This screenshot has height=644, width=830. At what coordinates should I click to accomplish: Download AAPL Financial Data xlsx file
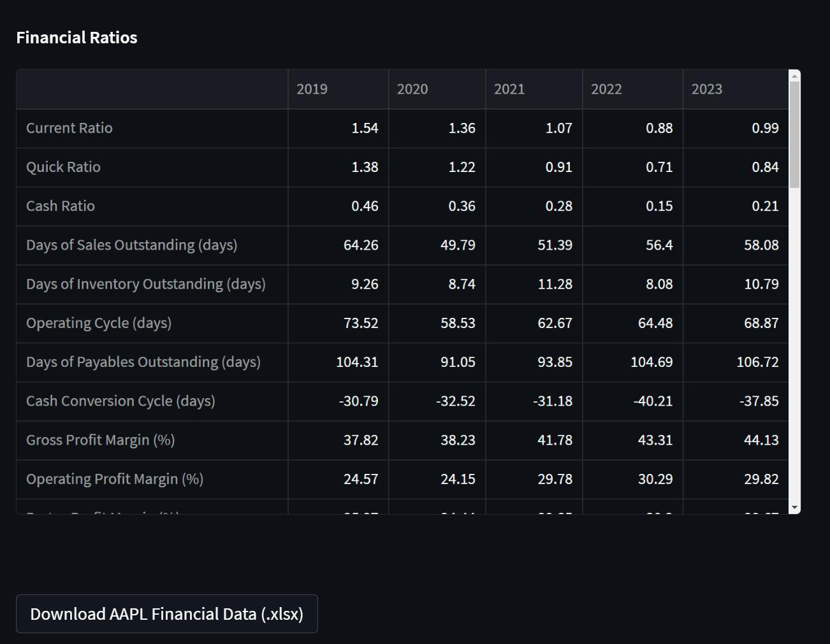coord(167,613)
